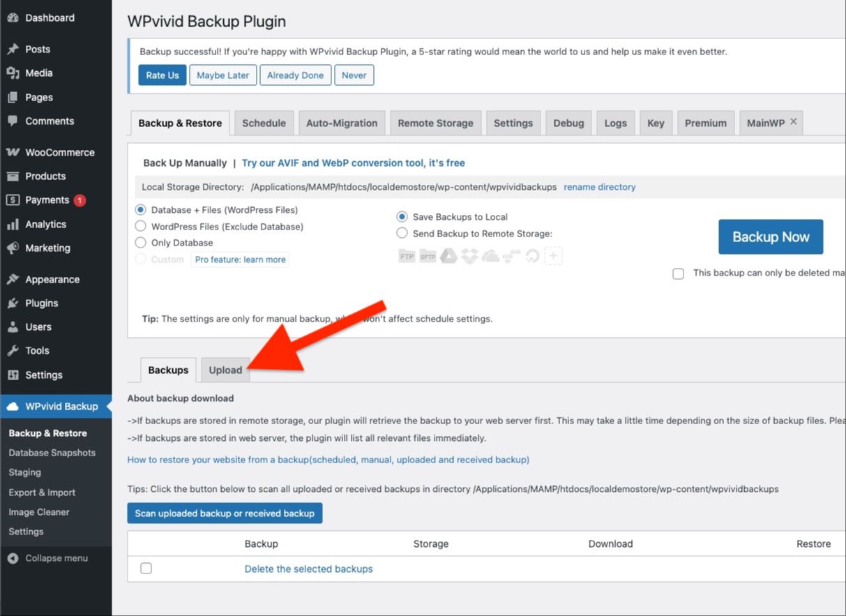Click the Collapse menu arrow icon
The image size is (846, 616).
click(x=13, y=558)
